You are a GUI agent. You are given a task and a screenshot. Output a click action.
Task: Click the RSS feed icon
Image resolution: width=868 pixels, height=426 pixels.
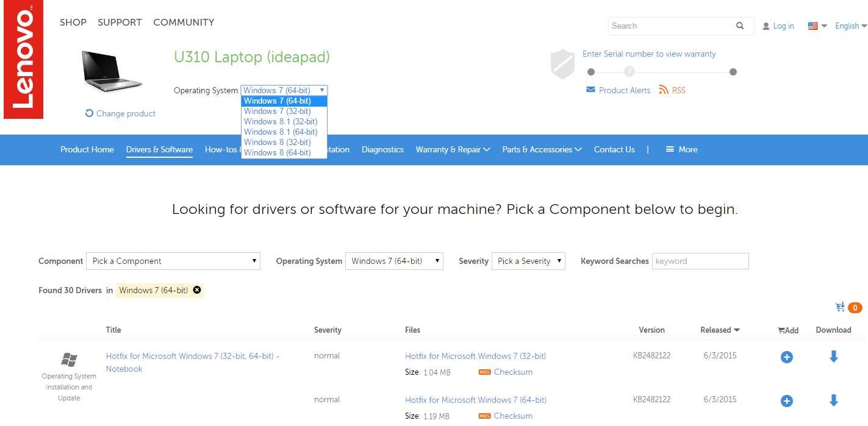pos(664,90)
